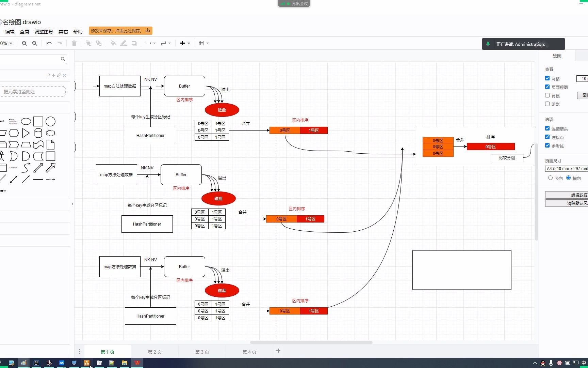Click the horizontal canvas scrollbar
Viewport: 588px width, 368px height.
[x=311, y=342]
